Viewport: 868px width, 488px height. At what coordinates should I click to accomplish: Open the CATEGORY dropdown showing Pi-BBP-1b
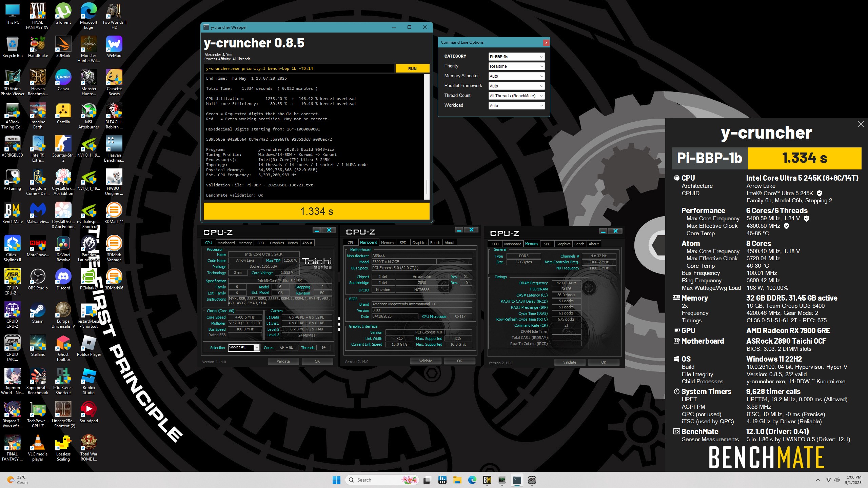click(x=516, y=57)
